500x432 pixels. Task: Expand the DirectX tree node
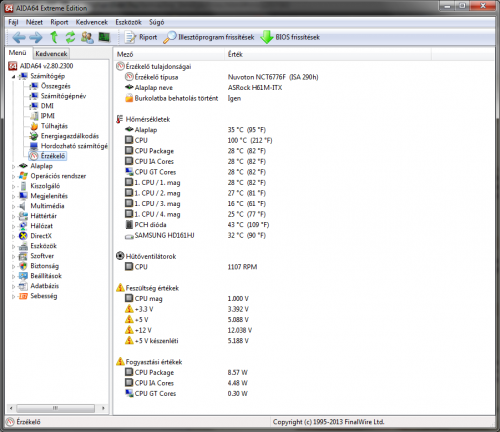[x=13, y=236]
